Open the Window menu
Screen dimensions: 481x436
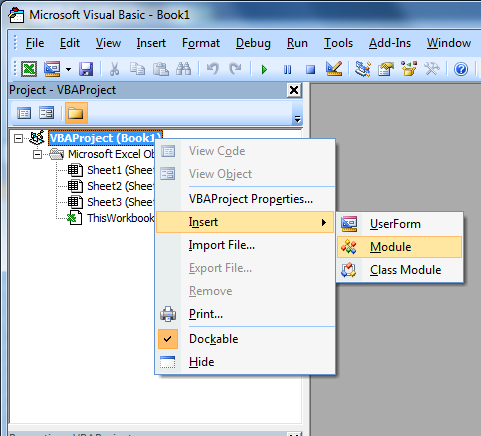[x=449, y=43]
